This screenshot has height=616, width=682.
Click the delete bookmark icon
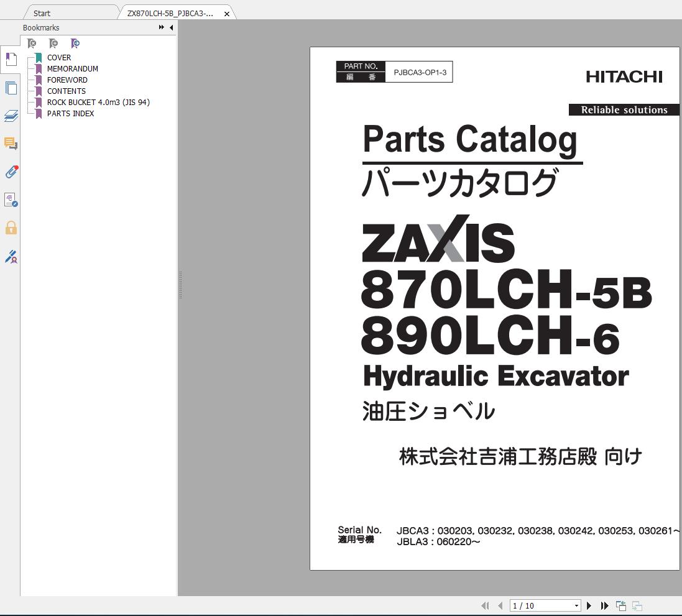pyautogui.click(x=32, y=44)
